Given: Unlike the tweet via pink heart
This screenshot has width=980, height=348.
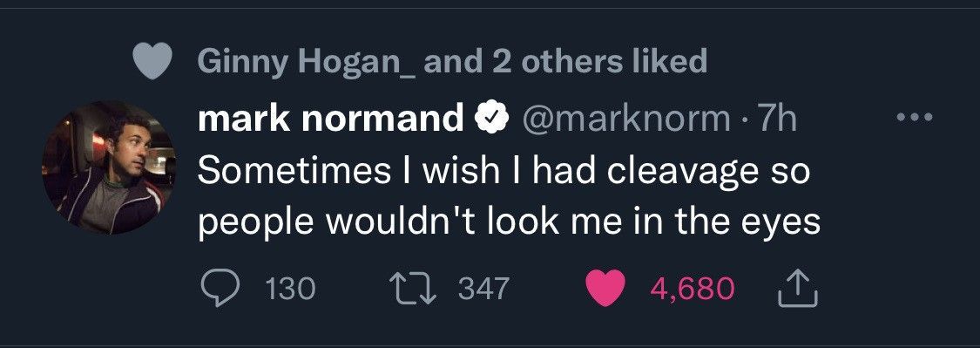Looking at the screenshot, I should [605, 289].
